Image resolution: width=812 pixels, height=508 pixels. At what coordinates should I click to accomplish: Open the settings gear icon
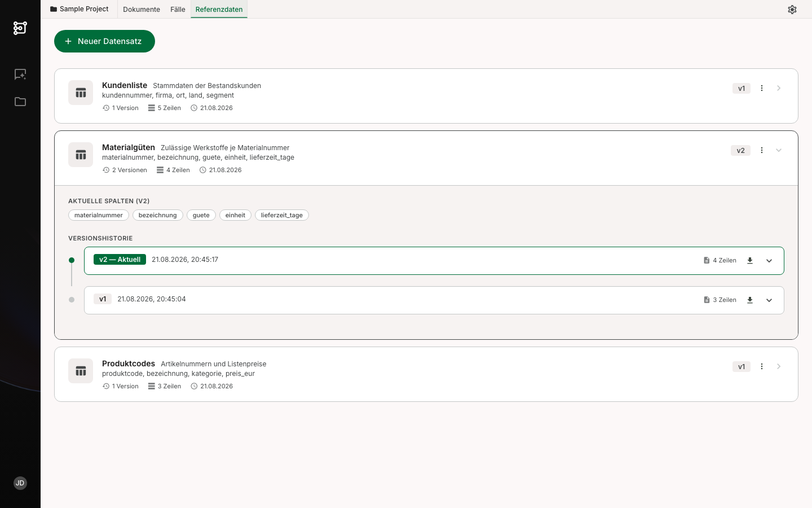[792, 10]
